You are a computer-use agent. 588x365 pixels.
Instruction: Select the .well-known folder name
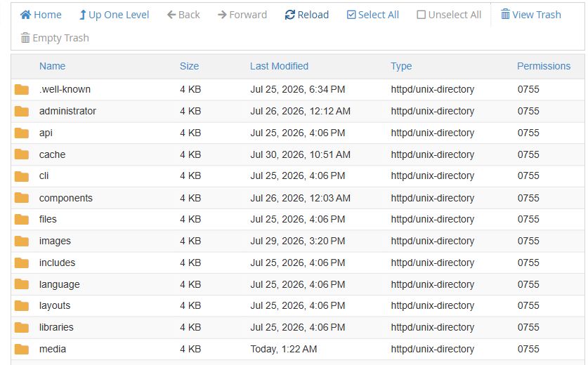(65, 89)
